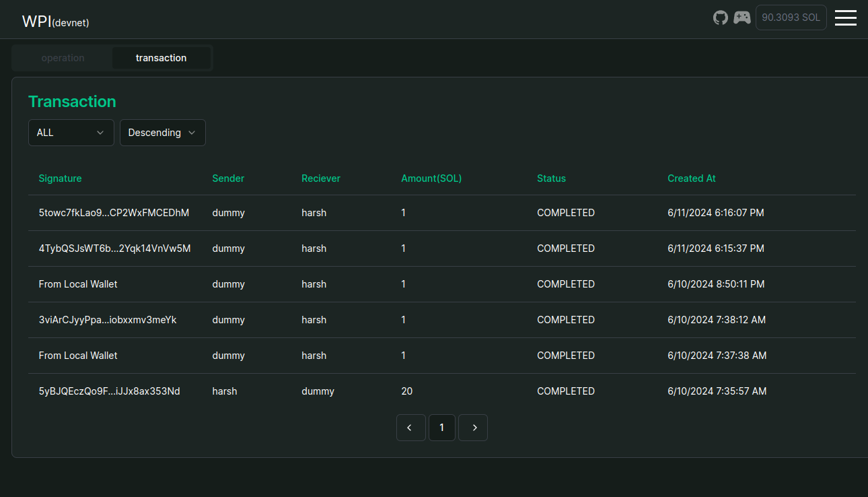The height and width of the screenshot is (497, 868).
Task: Select signature 5towc7fkLao9...CP2WxFMCEDhM
Action: [114, 213]
